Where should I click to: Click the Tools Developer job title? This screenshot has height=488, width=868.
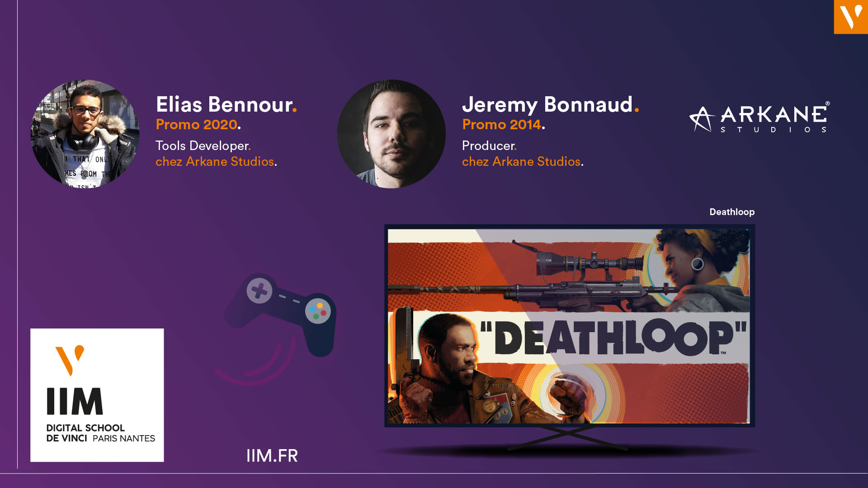pos(203,145)
